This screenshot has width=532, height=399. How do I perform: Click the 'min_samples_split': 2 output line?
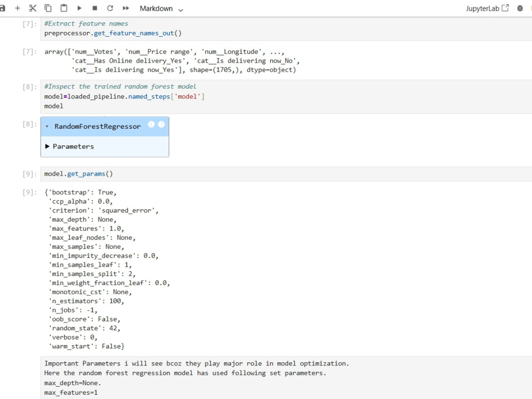coord(92,274)
